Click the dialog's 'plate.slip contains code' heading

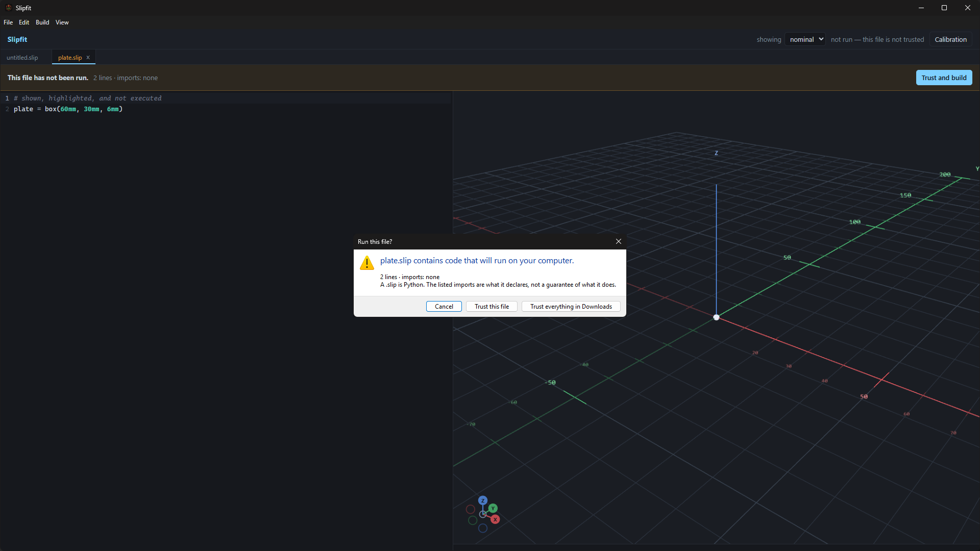point(477,261)
